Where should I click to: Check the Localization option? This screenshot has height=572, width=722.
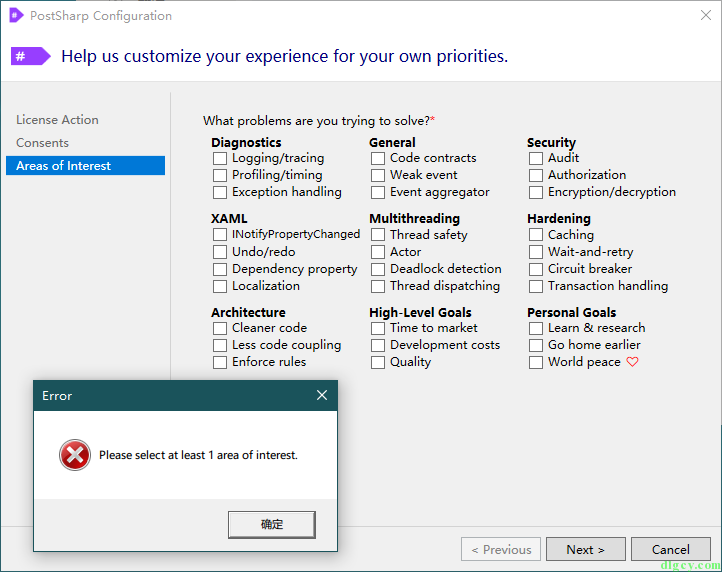click(220, 286)
